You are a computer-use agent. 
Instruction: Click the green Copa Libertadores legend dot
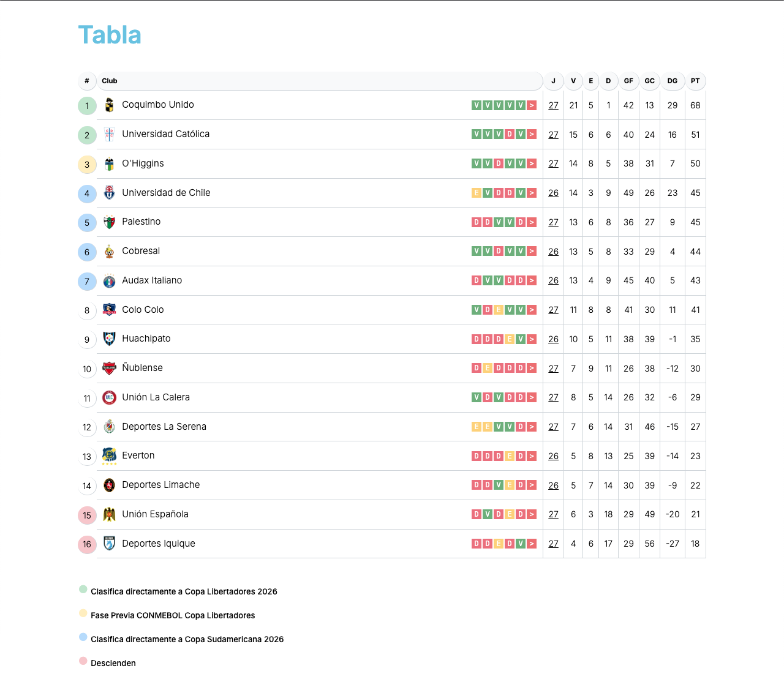(x=83, y=590)
